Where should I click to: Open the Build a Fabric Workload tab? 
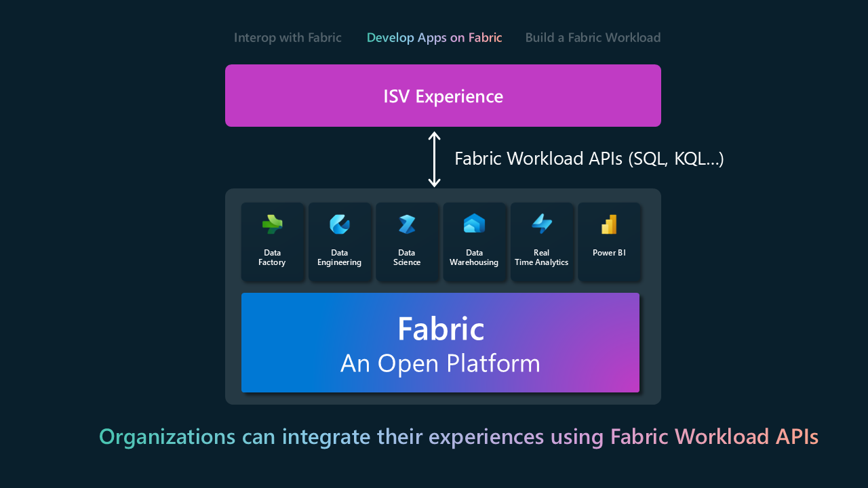pos(593,37)
